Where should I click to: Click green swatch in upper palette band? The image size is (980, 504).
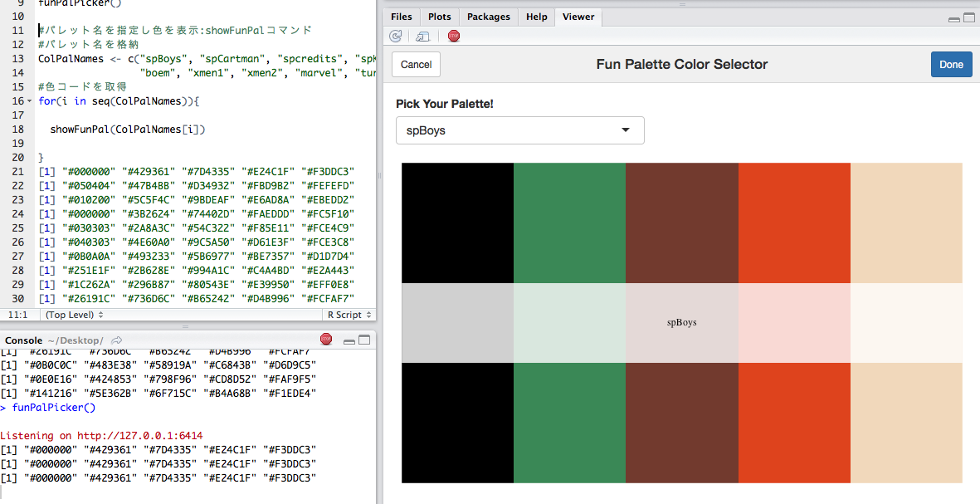pyautogui.click(x=569, y=223)
